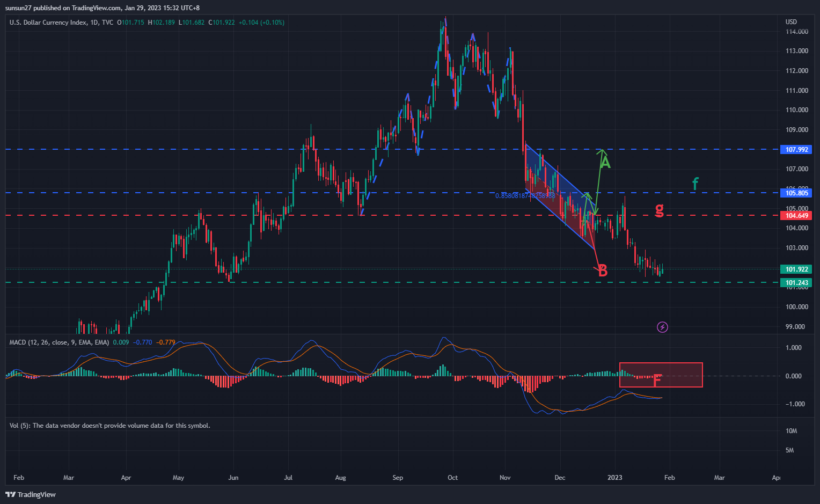Viewport: 820px width, 504px height.
Task: Click the 110.000 price axis tick
Action: [x=797, y=110]
